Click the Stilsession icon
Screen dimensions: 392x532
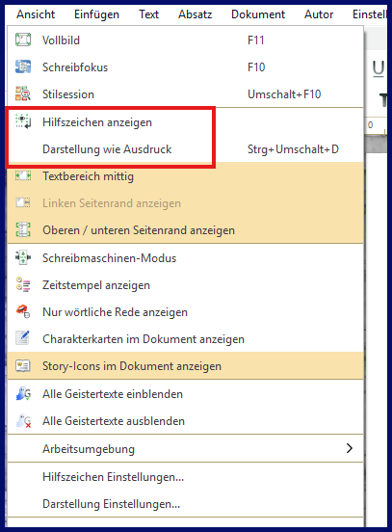(23, 94)
